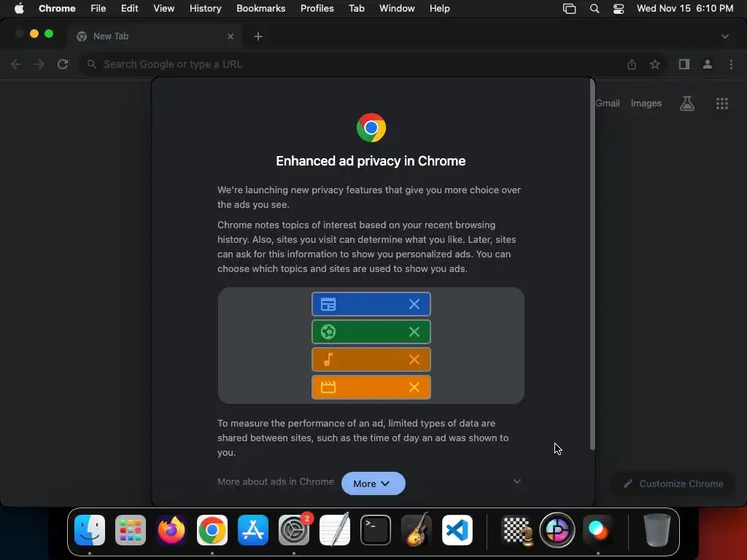
Task: Open the History menu
Action: point(205,8)
